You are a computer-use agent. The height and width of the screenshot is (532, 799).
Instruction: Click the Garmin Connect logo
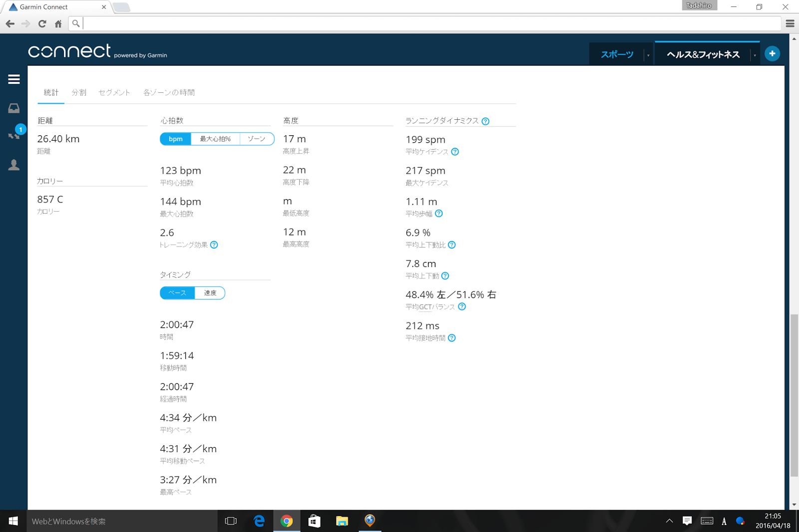[x=97, y=51]
